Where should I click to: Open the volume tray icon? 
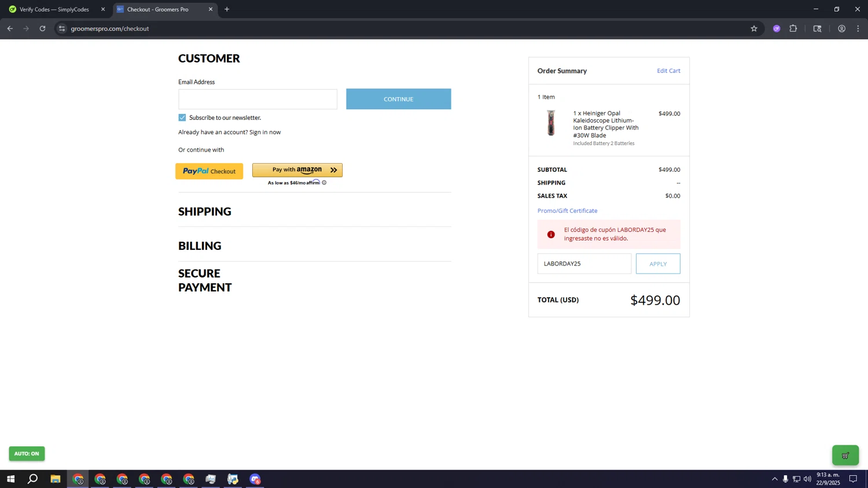[x=807, y=479]
